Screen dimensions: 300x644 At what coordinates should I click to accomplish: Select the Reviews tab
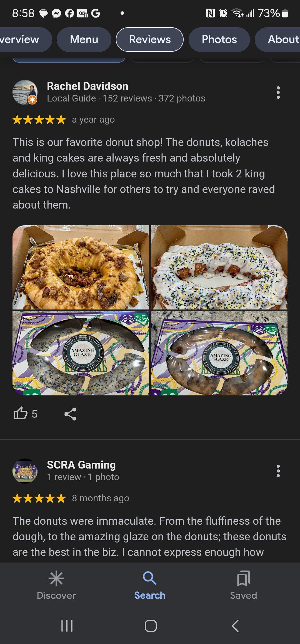pyautogui.click(x=150, y=39)
